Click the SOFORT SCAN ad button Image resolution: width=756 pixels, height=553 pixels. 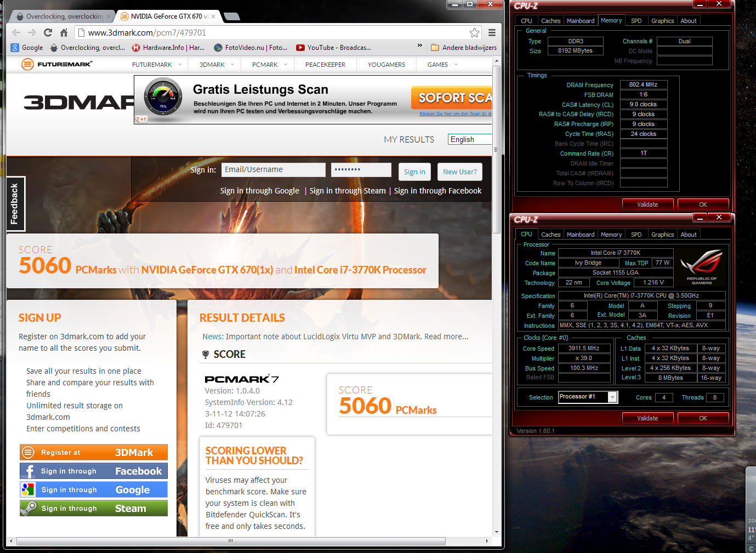(x=452, y=98)
